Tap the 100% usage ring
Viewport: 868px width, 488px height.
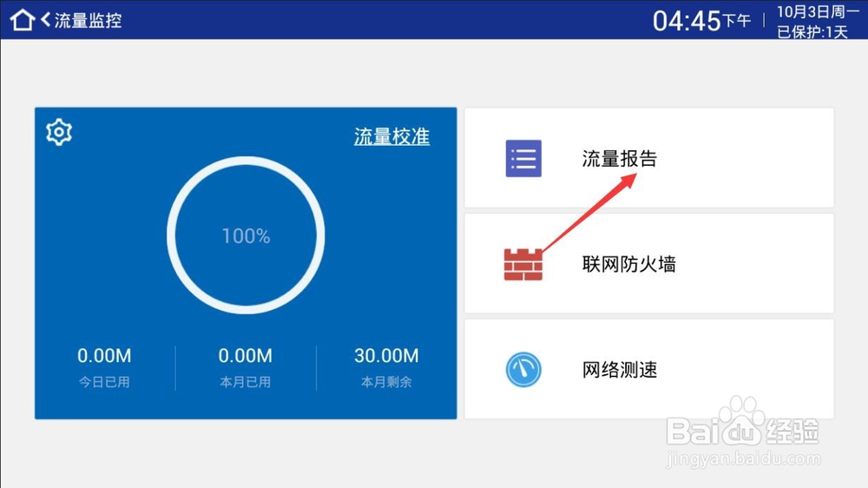[246, 235]
